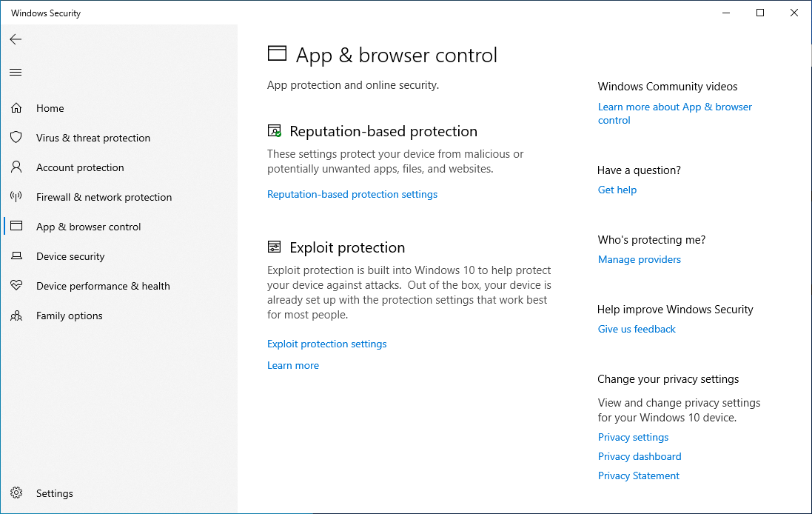This screenshot has width=812, height=514.
Task: Open Reputation-based protection settings link
Action: click(352, 194)
